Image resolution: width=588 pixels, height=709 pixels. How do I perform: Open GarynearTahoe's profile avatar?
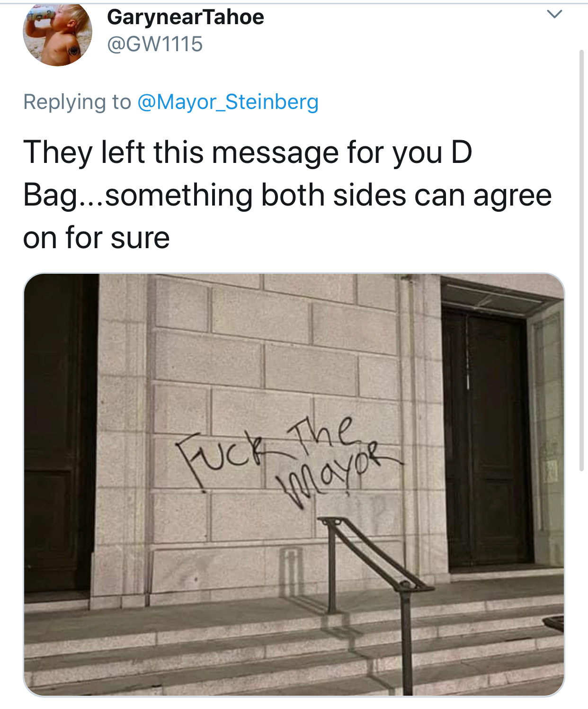pos(57,35)
